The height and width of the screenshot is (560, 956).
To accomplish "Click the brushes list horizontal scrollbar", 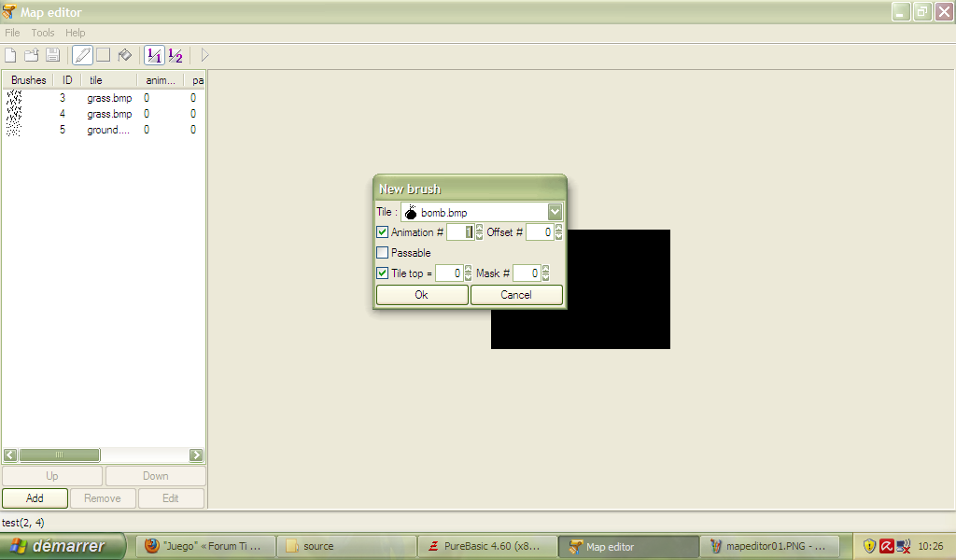I will click(103, 455).
